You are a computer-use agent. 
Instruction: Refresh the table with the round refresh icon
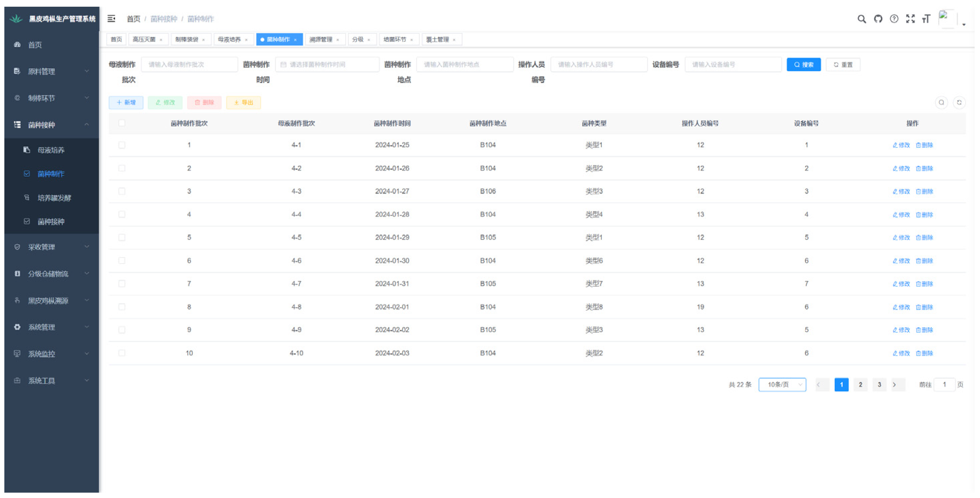959,102
